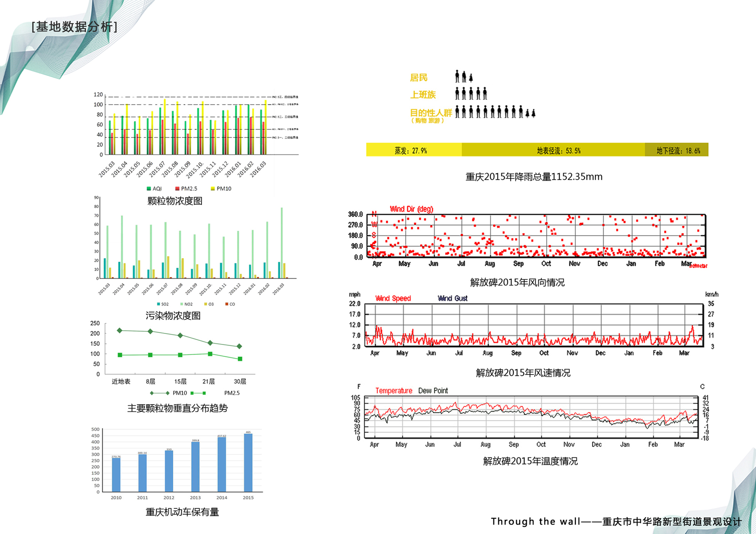Click the Wind Gust legend label
Screen dimensions: 756x534
[453, 299]
